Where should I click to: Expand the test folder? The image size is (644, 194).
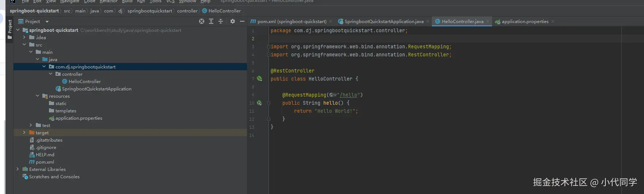coord(31,125)
